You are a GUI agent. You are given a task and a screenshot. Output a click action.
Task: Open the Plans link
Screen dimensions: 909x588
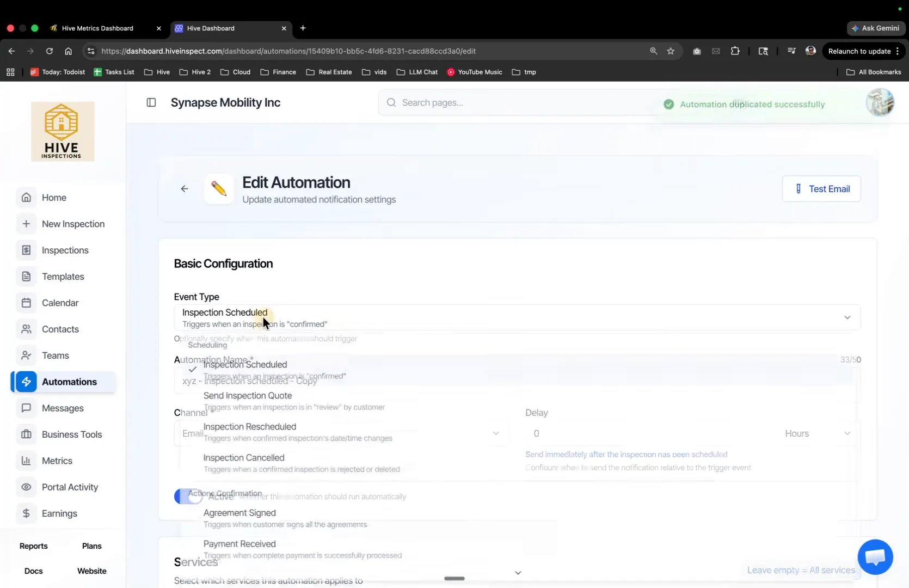[92, 546]
